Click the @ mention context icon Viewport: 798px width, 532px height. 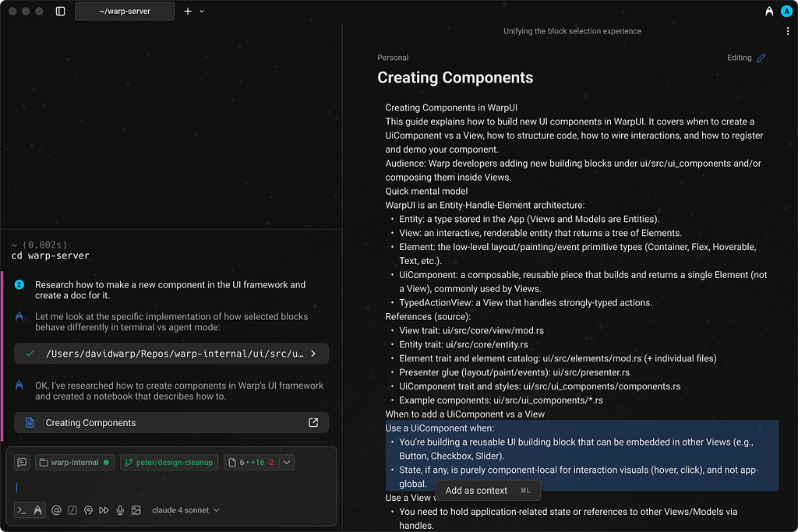[x=56, y=510]
